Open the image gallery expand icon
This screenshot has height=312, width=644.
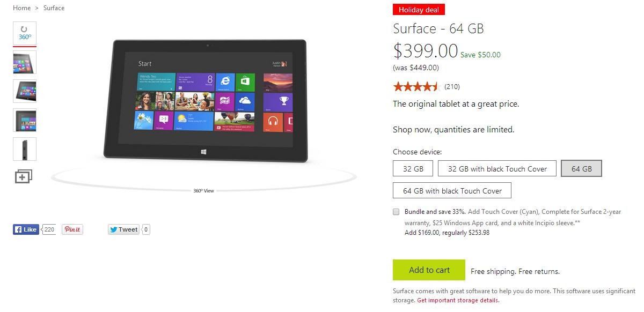tap(23, 176)
